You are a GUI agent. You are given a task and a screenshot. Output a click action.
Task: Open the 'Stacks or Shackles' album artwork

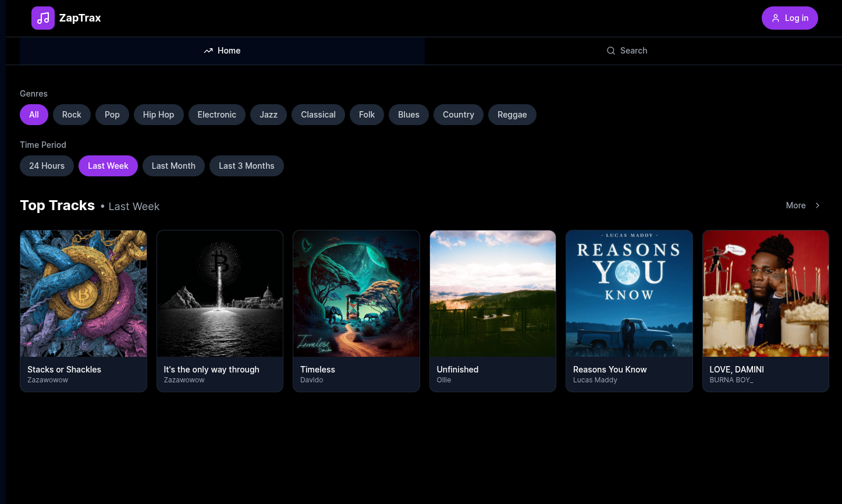click(x=83, y=293)
